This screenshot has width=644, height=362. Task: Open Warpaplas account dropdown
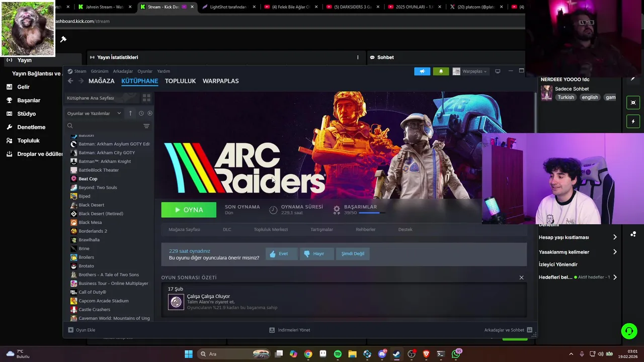470,71
